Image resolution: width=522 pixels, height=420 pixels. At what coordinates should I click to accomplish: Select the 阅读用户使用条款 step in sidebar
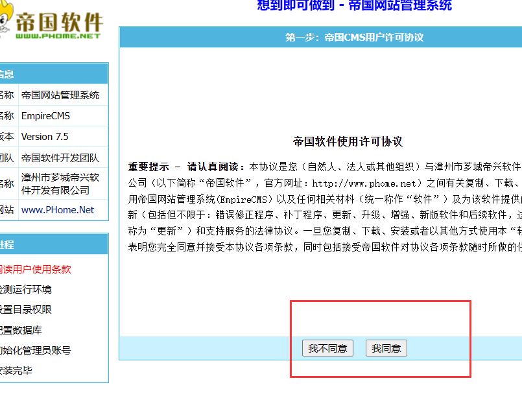[x=36, y=269]
